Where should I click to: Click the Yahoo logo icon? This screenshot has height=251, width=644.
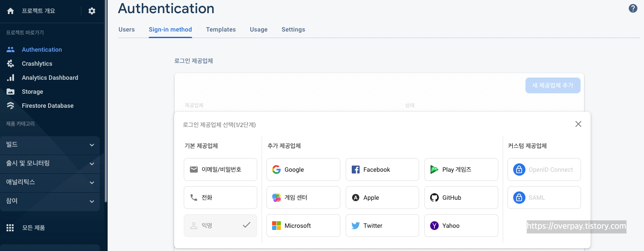(434, 226)
